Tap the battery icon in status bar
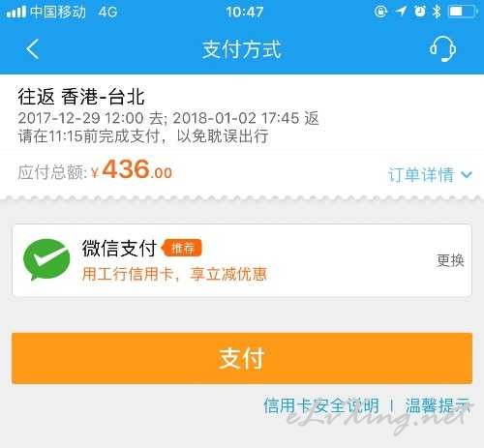Screen dimensions: 484x448 click(x=462, y=12)
